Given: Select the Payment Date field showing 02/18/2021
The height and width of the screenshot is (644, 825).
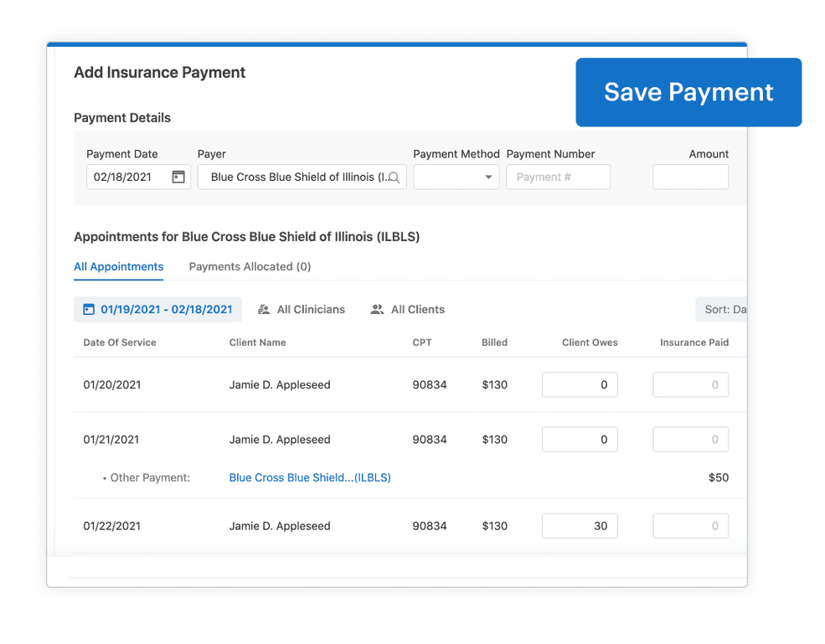Looking at the screenshot, I should [138, 177].
